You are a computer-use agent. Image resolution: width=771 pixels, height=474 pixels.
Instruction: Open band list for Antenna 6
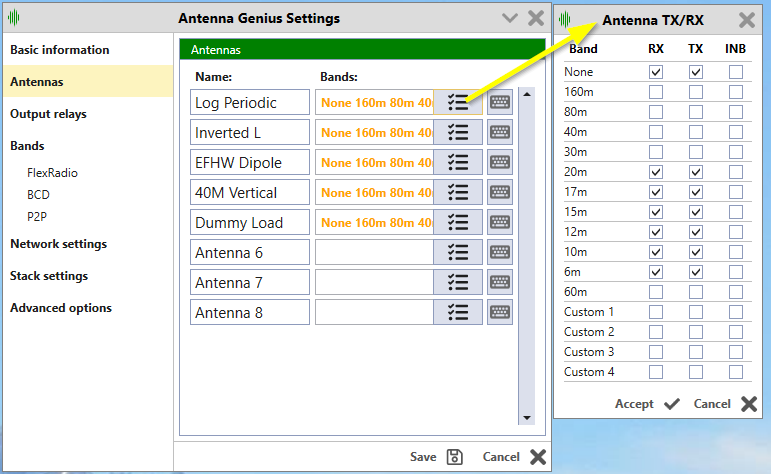[458, 252]
